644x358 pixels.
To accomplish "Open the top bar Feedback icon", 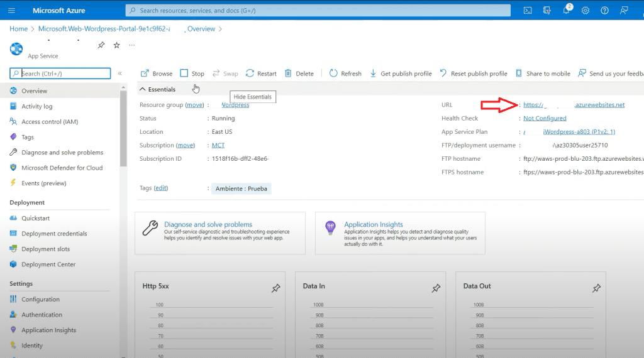I will click(x=624, y=10).
